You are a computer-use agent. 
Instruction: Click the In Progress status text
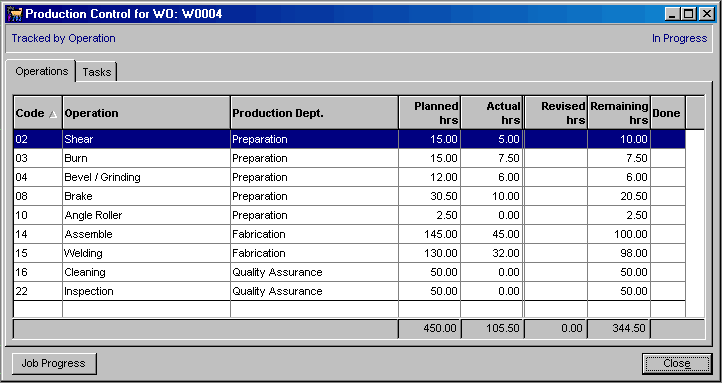coord(679,39)
